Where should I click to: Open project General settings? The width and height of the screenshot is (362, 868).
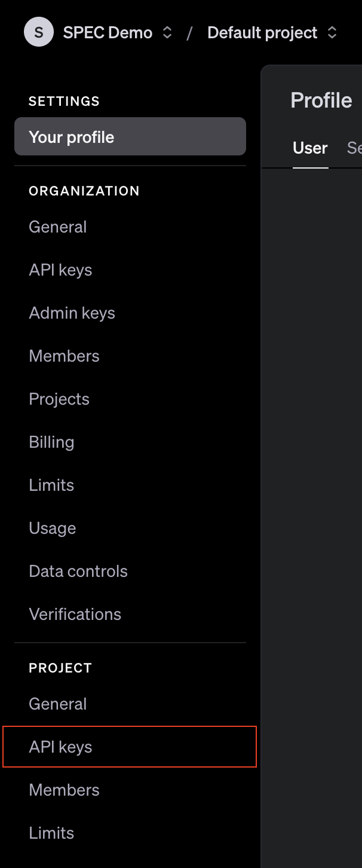pyautogui.click(x=57, y=704)
